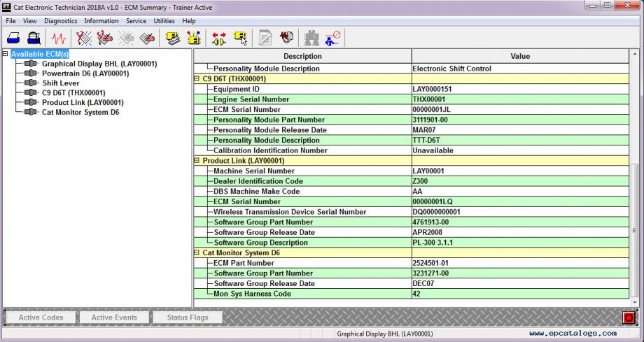Click the Print Preview magnifier icon

(34, 38)
